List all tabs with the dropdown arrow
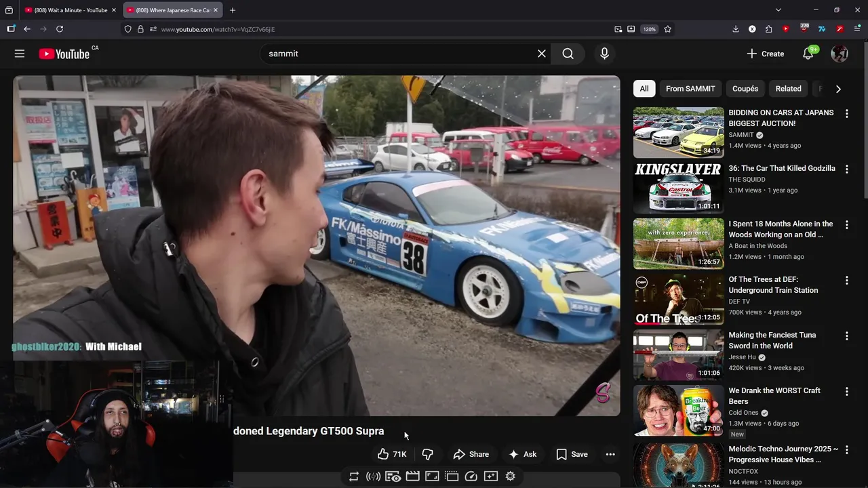This screenshot has width=868, height=488. click(x=778, y=10)
